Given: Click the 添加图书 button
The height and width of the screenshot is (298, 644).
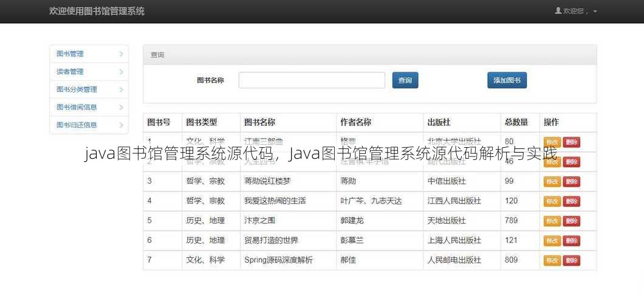Looking at the screenshot, I should pyautogui.click(x=507, y=80).
